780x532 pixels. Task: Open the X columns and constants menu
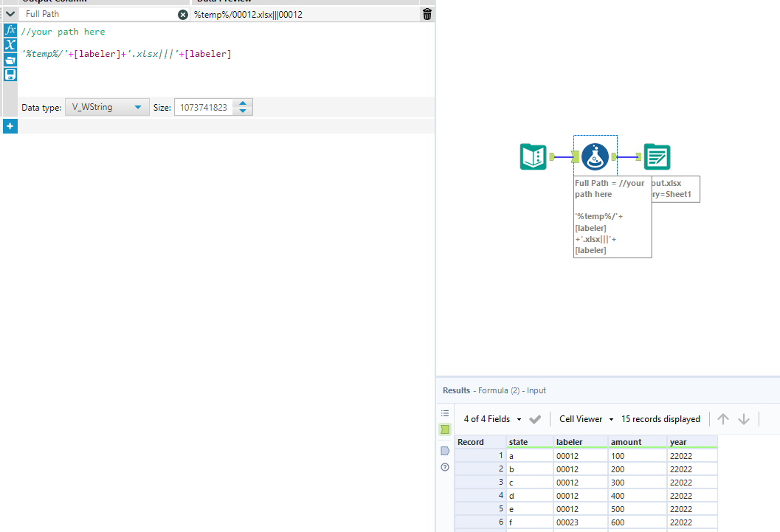click(x=10, y=45)
